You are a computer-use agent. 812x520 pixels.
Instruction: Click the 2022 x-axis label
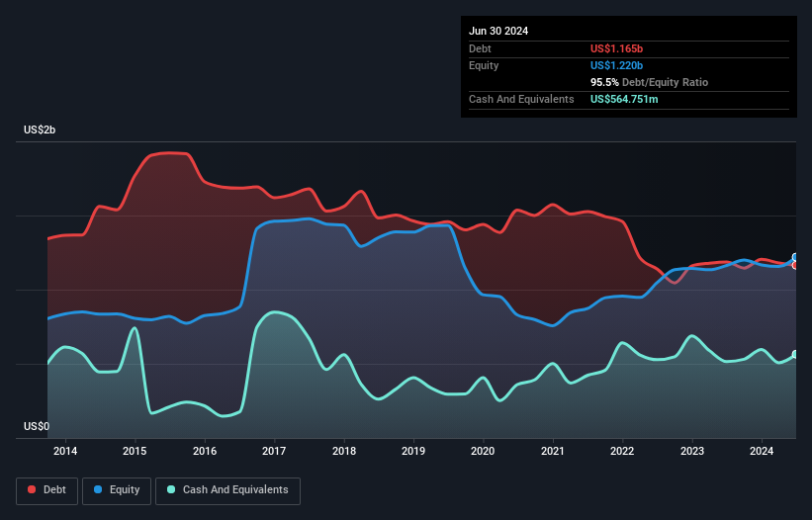[x=622, y=451]
